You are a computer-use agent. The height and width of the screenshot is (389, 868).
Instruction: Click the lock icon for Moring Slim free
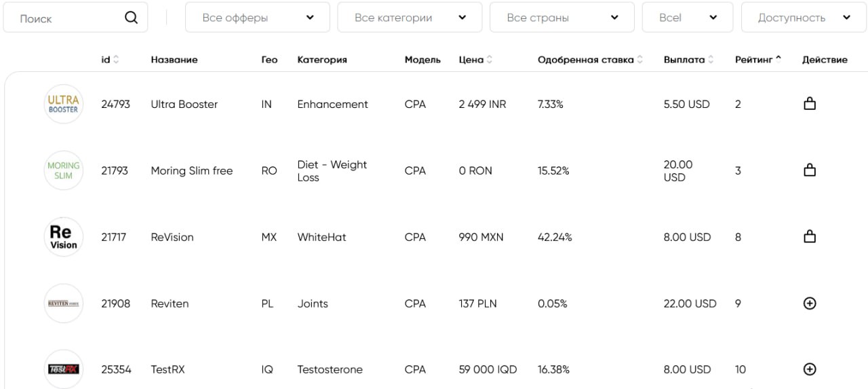tap(809, 170)
